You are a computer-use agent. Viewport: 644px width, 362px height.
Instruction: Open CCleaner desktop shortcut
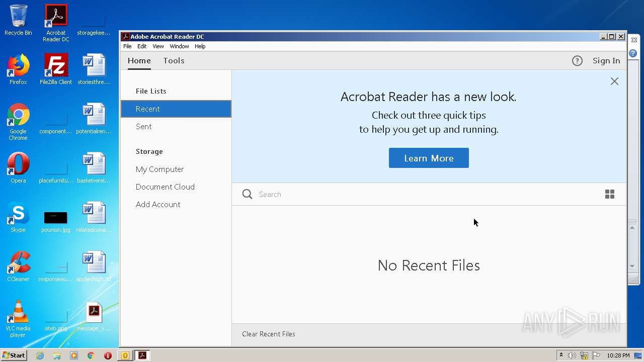pyautogui.click(x=18, y=266)
